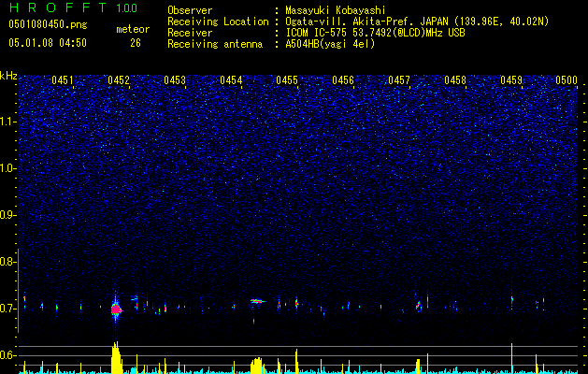
Task: Click the 0.6 kHz axis label
Action: coord(7,355)
